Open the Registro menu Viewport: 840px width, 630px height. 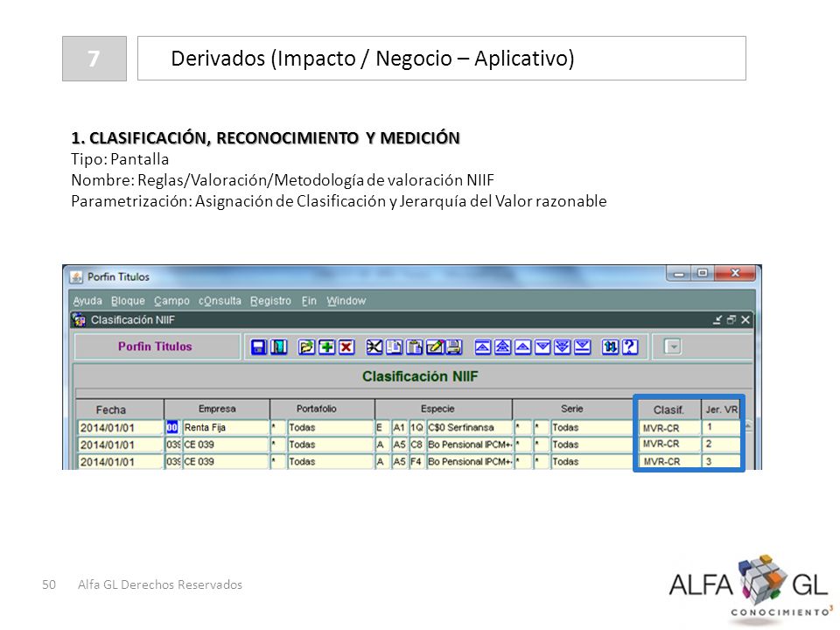click(x=270, y=300)
